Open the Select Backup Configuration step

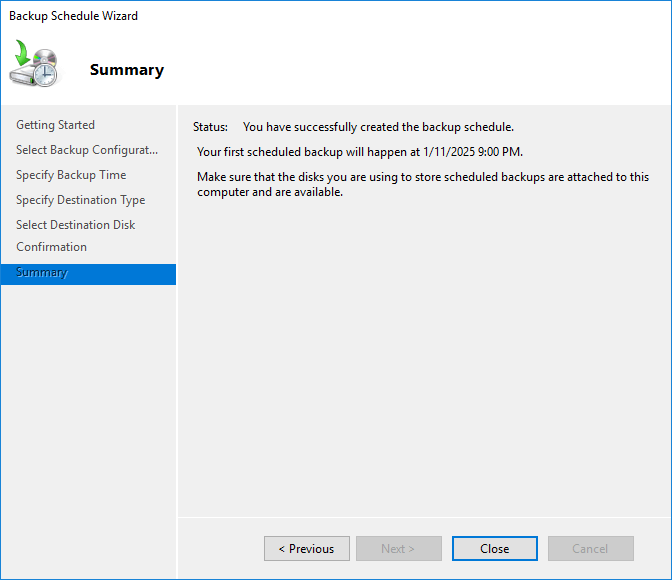pyautogui.click(x=87, y=150)
